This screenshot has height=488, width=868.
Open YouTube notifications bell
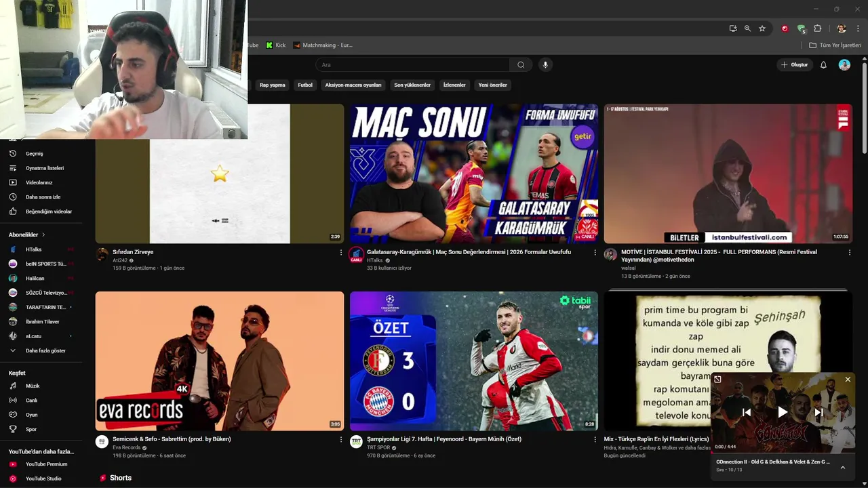pos(823,65)
